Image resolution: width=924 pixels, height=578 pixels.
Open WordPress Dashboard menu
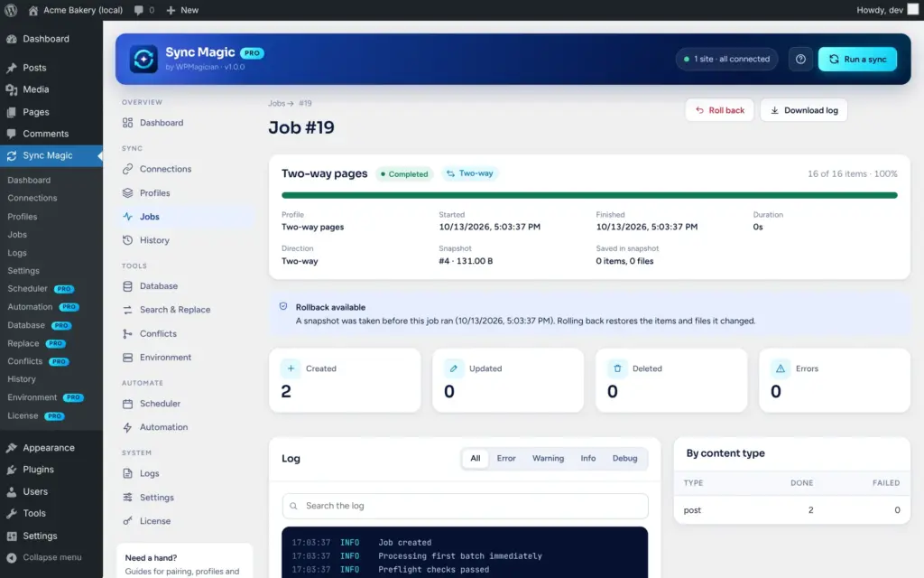[51, 39]
